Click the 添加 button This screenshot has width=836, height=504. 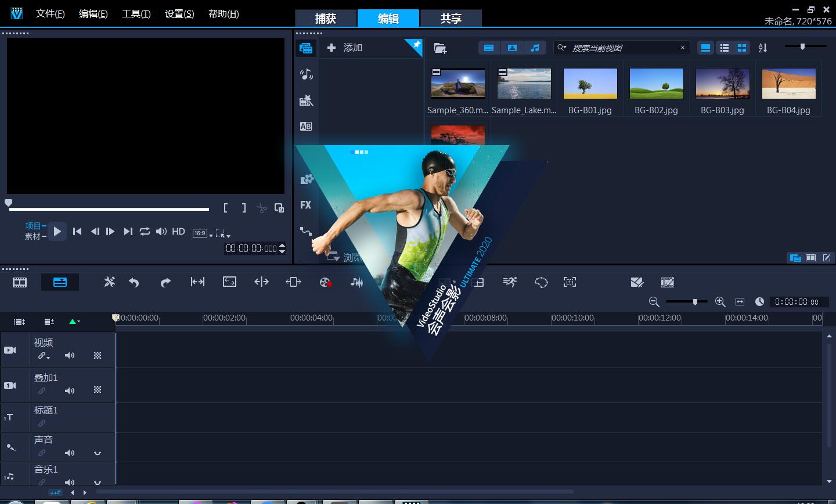(x=345, y=48)
